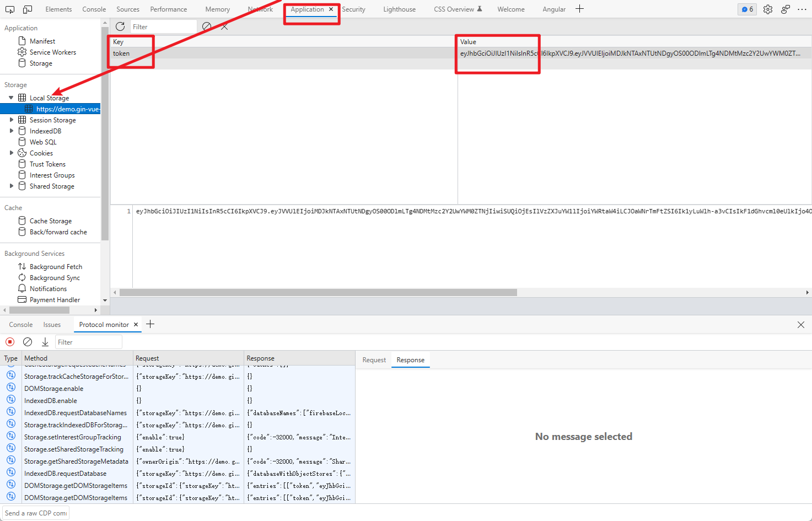
Task: Refresh the local storage table
Action: click(120, 26)
